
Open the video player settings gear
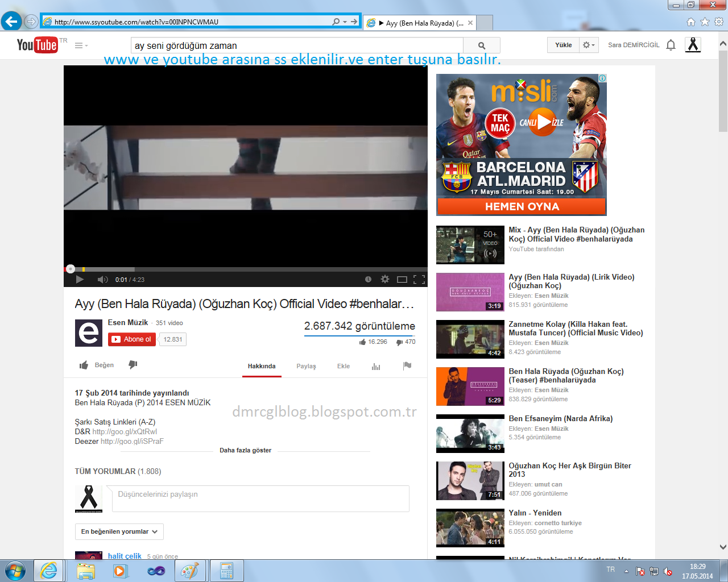click(385, 279)
